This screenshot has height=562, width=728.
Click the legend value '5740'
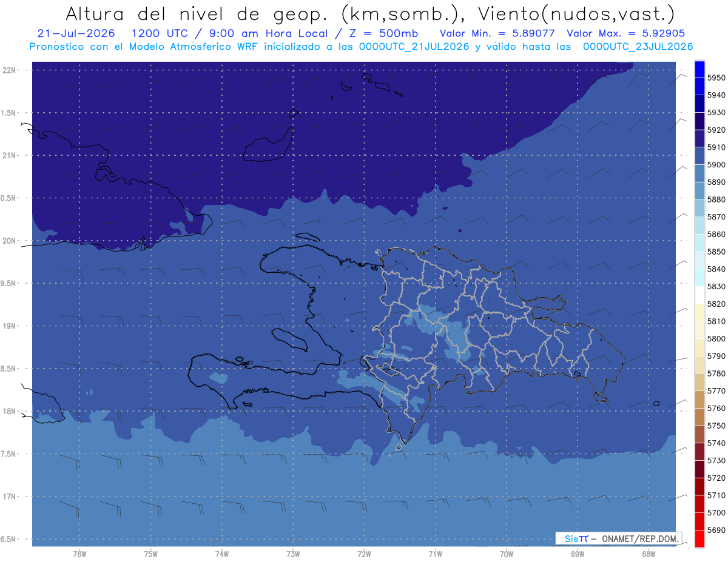point(716,443)
